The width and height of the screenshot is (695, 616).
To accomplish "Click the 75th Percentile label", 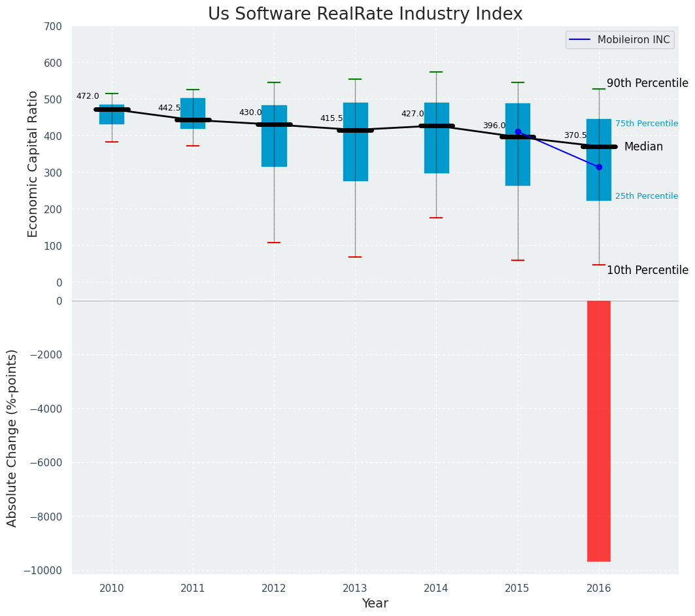I will 647,124.
